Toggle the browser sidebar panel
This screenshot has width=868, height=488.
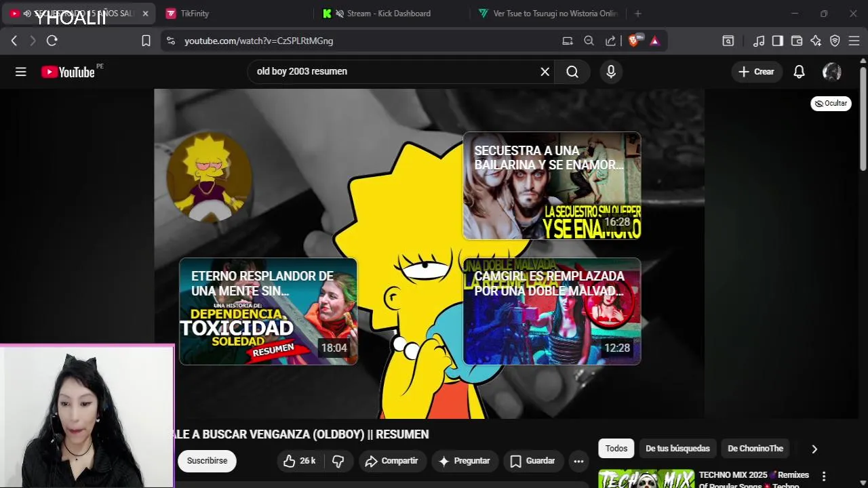coord(778,41)
